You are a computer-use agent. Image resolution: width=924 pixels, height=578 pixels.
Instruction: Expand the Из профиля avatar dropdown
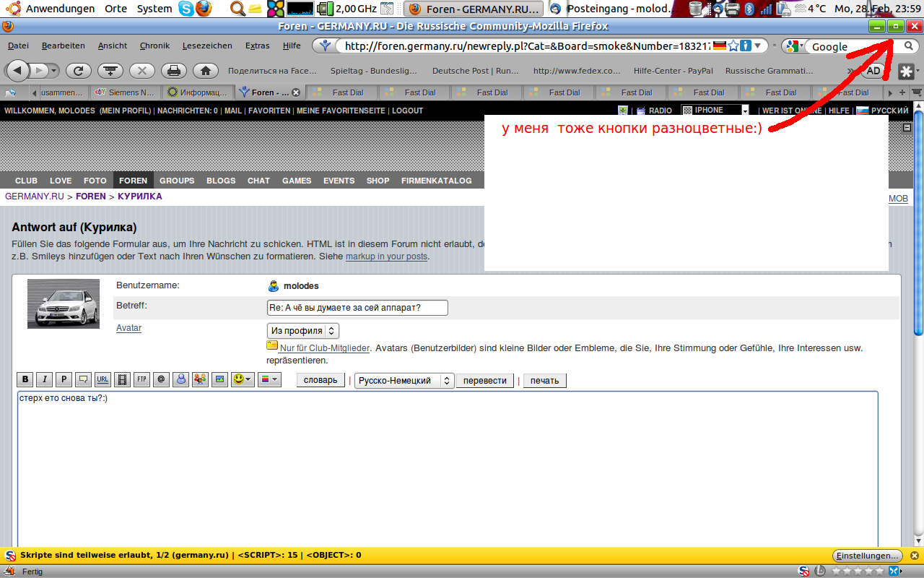(x=302, y=331)
